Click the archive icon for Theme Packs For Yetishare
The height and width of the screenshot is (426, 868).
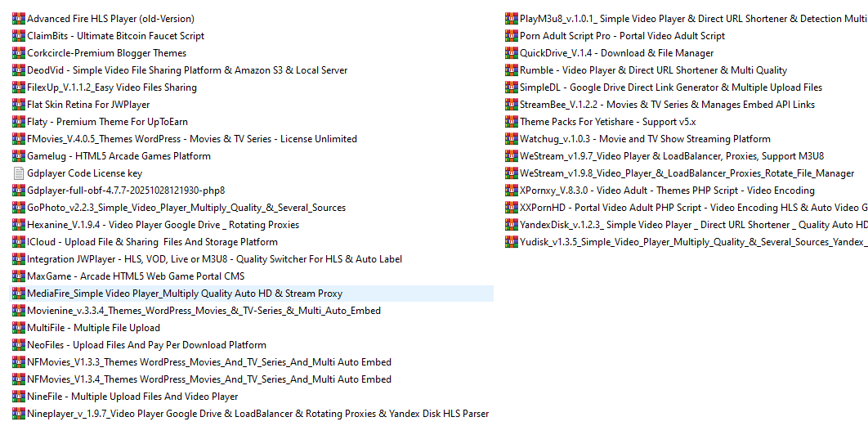pyautogui.click(x=512, y=122)
